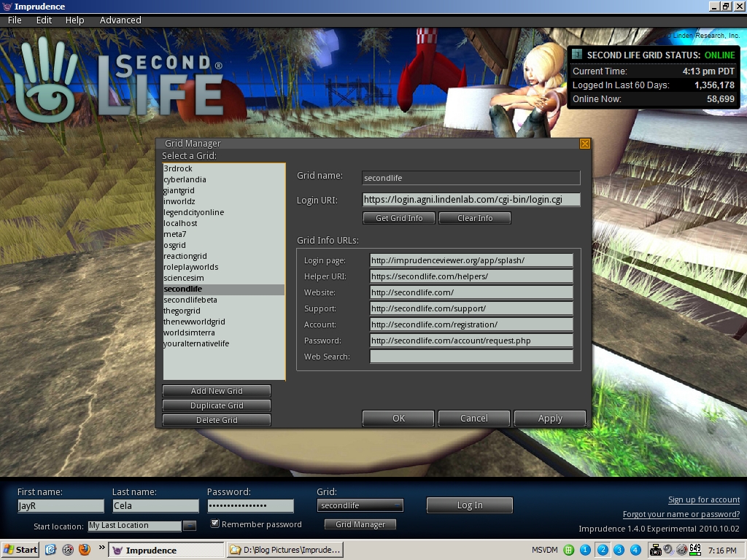
Task: Click the empty Web Search field
Action: (471, 357)
